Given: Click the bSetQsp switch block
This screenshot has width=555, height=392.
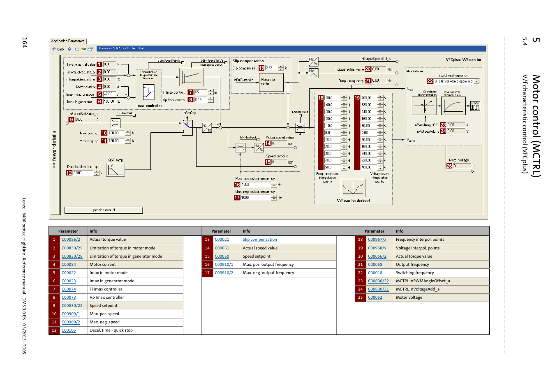Looking at the screenshot, I should click(187, 127).
